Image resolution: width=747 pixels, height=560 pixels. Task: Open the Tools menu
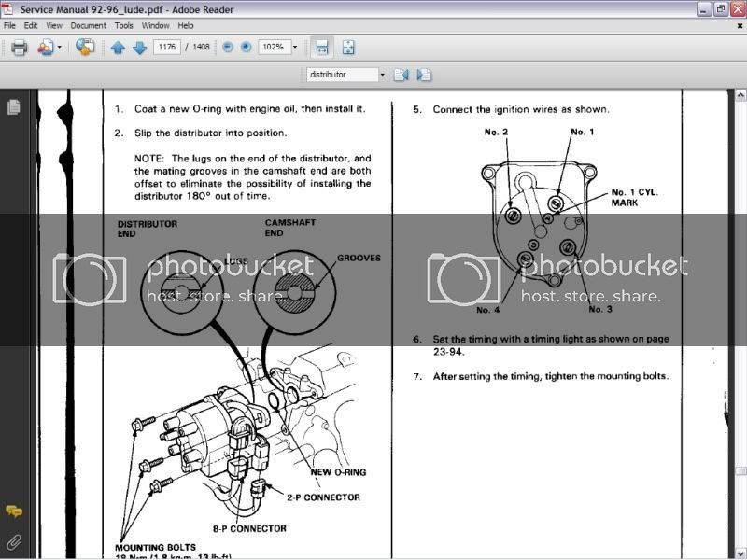(124, 26)
